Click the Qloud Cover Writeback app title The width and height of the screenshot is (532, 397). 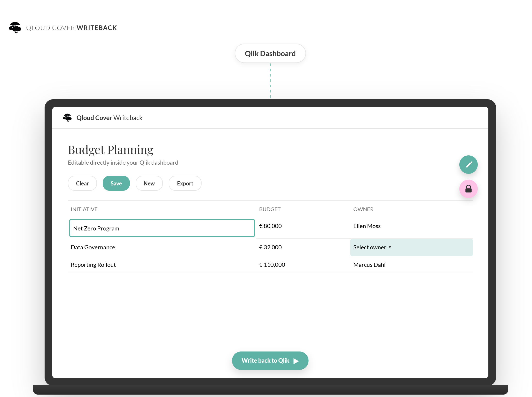pos(109,118)
